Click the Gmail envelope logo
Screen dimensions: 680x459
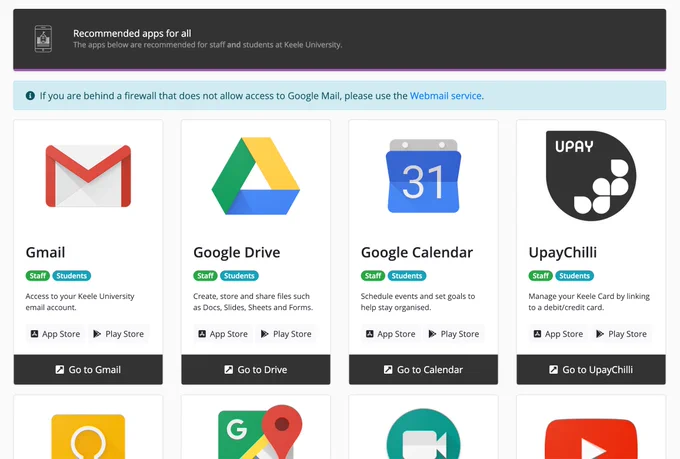pos(88,176)
